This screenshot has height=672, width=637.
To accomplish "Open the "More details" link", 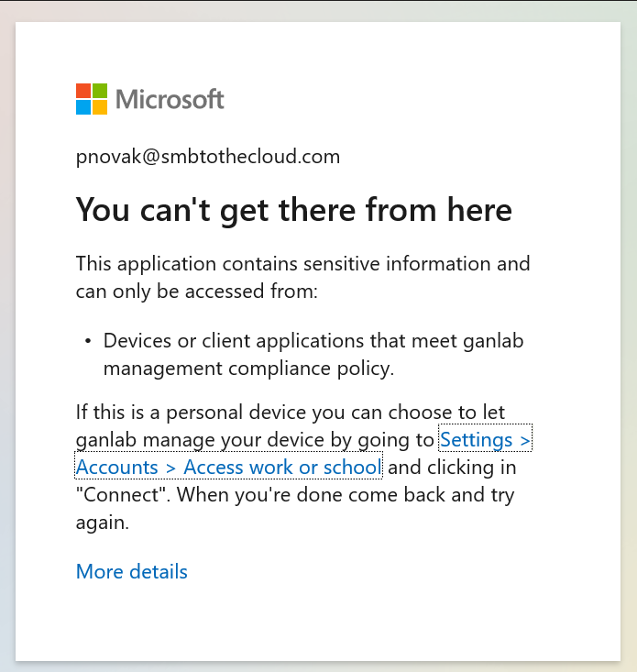I will click(x=132, y=572).
